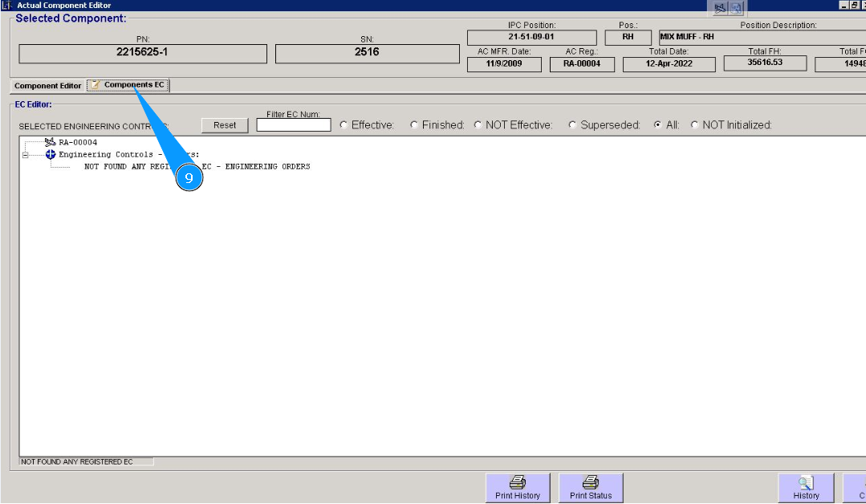Select the Superseded radio button
The height and width of the screenshot is (504, 866).
coord(572,124)
